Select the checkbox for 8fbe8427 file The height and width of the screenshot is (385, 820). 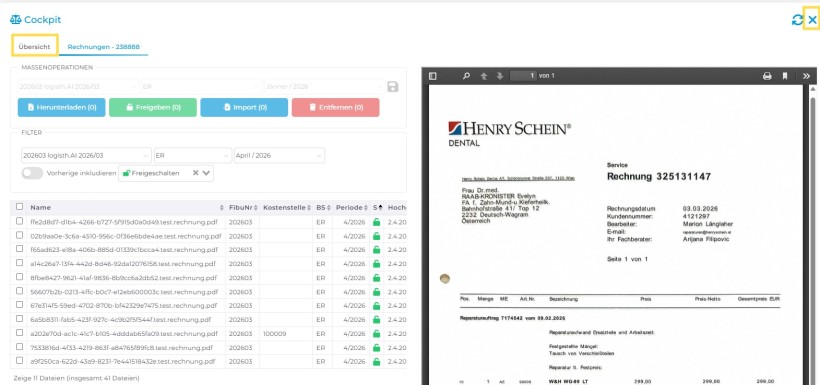point(19,277)
